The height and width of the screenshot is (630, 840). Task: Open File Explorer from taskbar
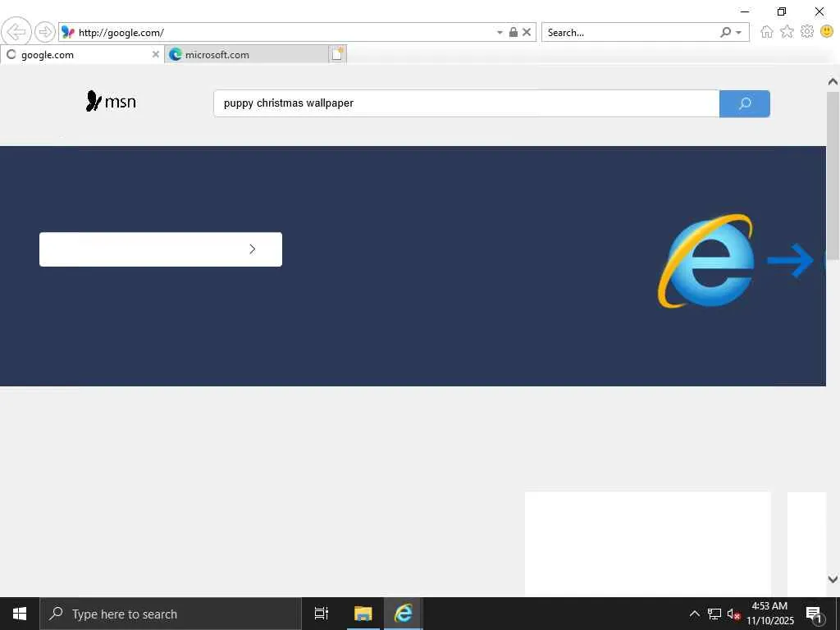coord(363,614)
